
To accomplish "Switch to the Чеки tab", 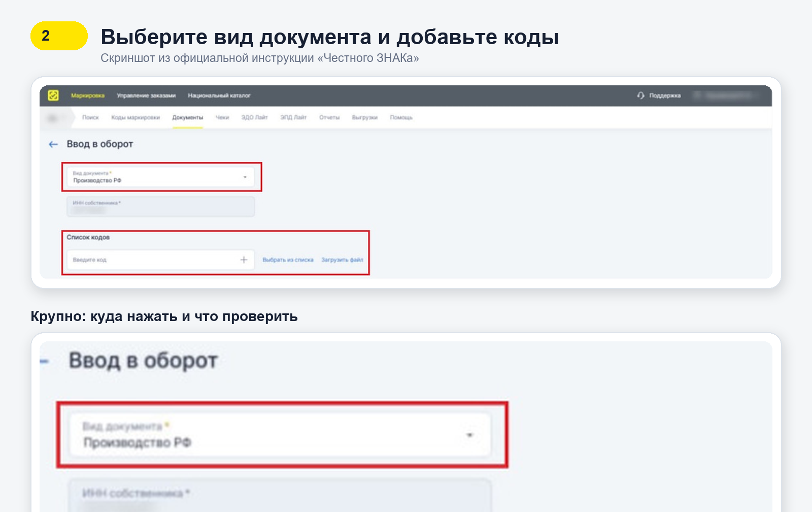I will point(222,117).
